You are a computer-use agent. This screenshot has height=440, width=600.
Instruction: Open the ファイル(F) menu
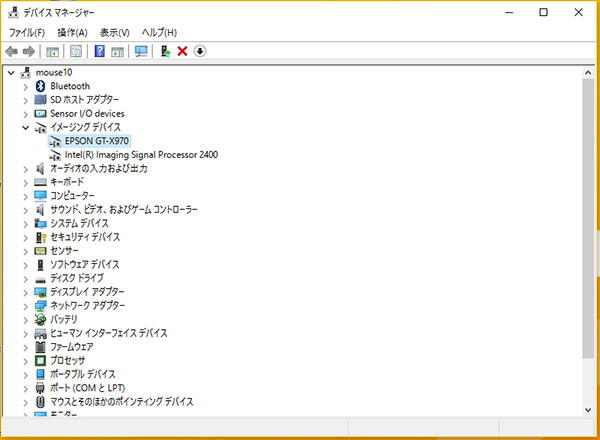click(27, 33)
